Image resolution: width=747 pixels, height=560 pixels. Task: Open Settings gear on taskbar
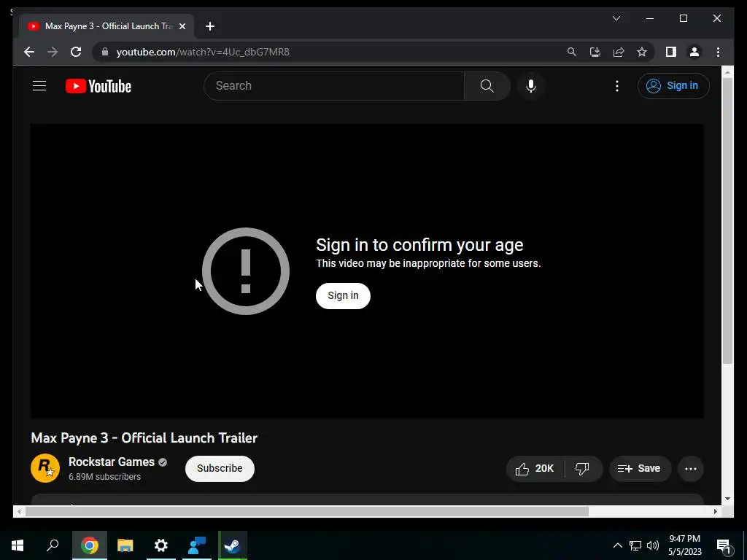click(x=161, y=545)
